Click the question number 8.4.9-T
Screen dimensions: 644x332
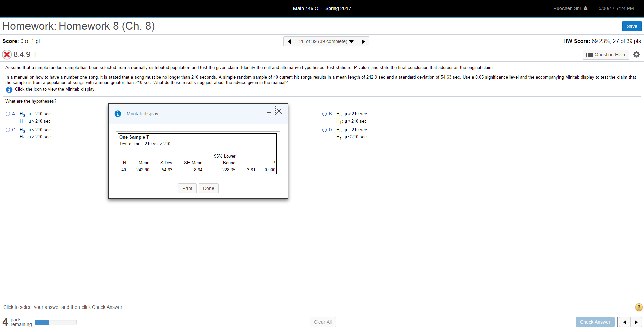[x=25, y=54]
